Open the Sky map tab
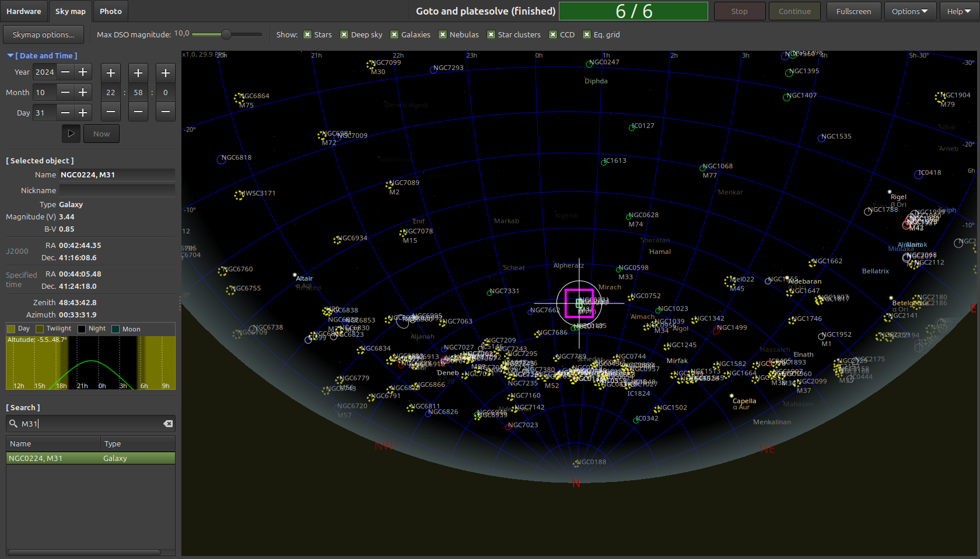Screen dimensions: 980x559 (71, 11)
